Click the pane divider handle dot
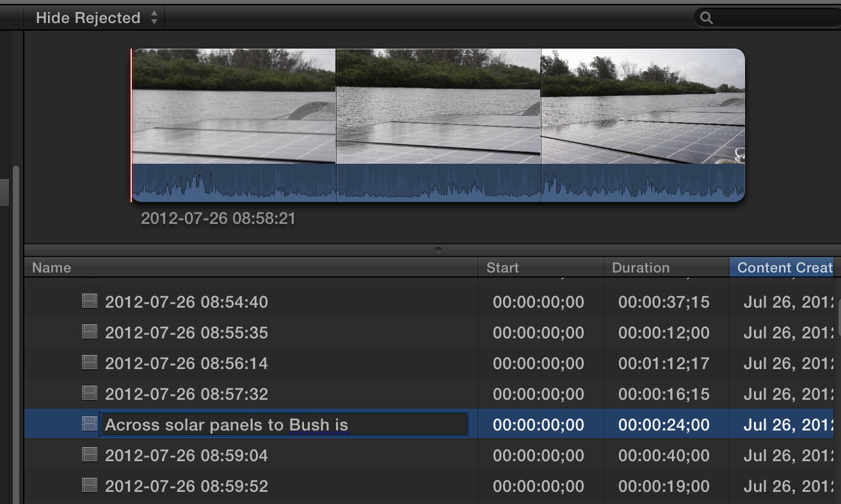The height and width of the screenshot is (504, 841). pyautogui.click(x=438, y=250)
